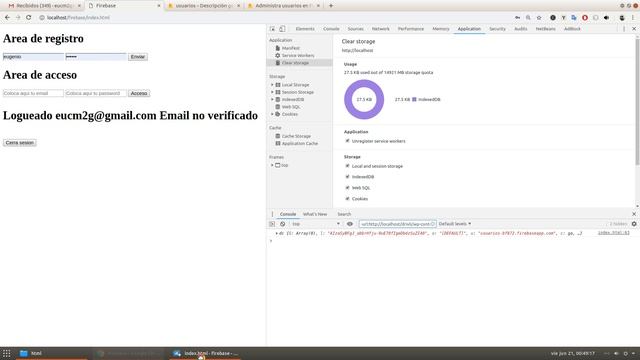Viewport: 640px width, 360px height.
Task: Open console settings gear
Action: (634, 224)
